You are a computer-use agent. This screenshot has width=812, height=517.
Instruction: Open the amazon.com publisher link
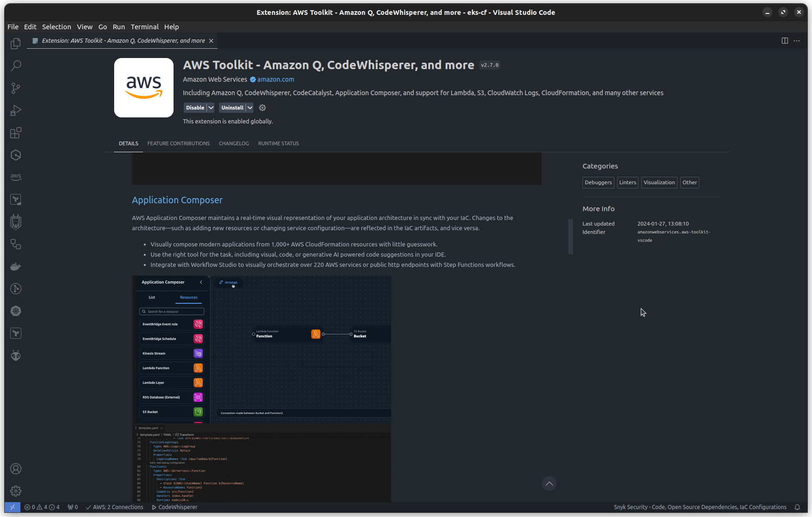(x=276, y=79)
